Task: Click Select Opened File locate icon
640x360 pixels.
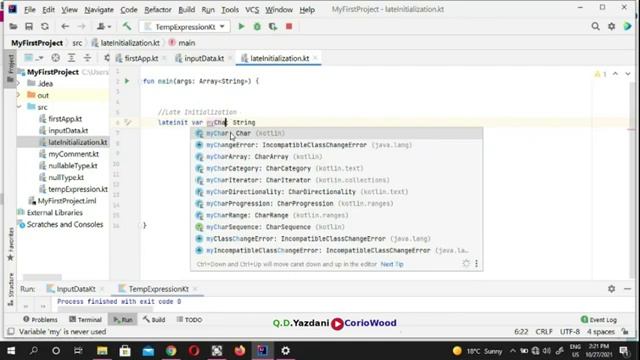Action: pyautogui.click(x=56, y=58)
